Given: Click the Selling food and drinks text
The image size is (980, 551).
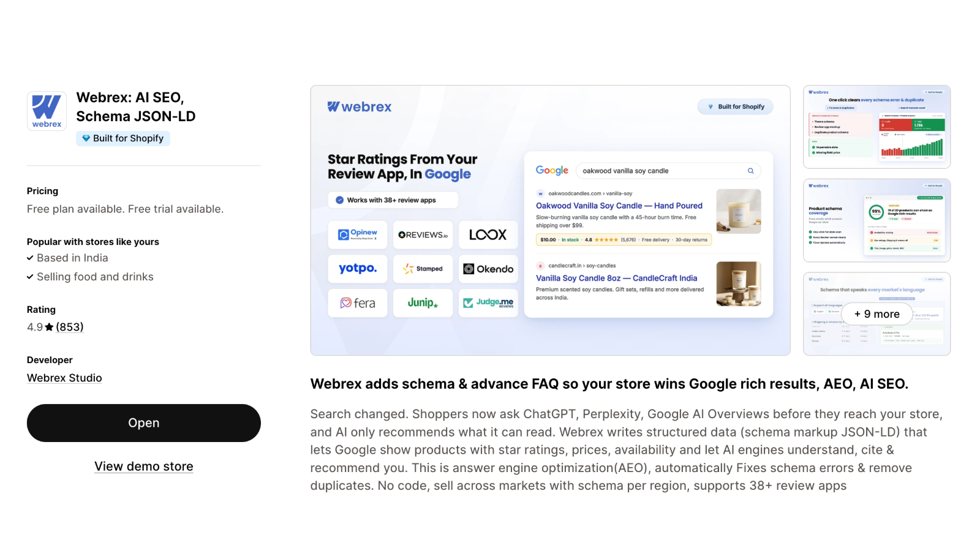Looking at the screenshot, I should coord(95,277).
